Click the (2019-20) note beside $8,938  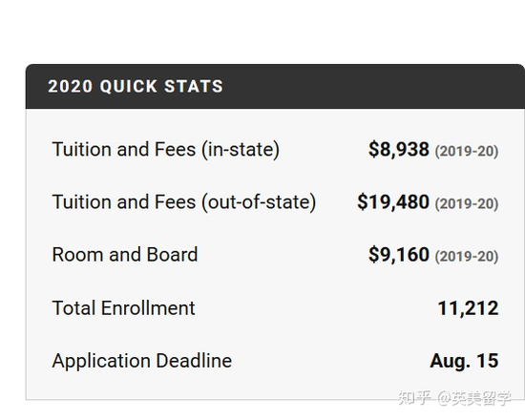click(x=467, y=151)
